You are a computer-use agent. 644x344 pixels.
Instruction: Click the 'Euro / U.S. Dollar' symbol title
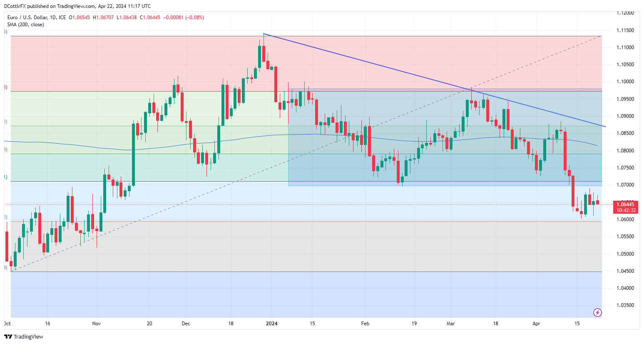(27, 17)
